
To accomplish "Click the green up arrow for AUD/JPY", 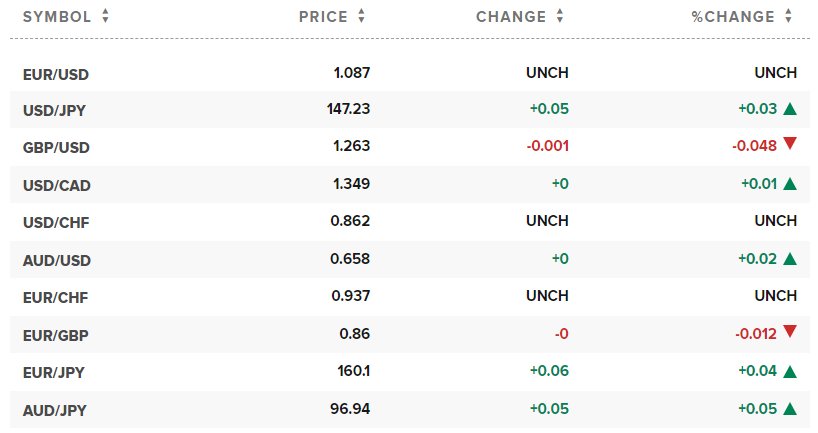I will click(790, 408).
